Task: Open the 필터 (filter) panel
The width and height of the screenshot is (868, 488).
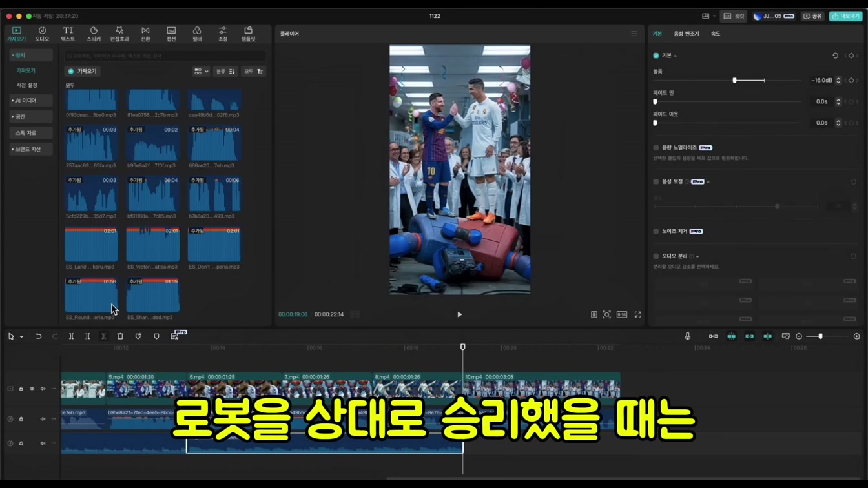Action: [x=197, y=34]
